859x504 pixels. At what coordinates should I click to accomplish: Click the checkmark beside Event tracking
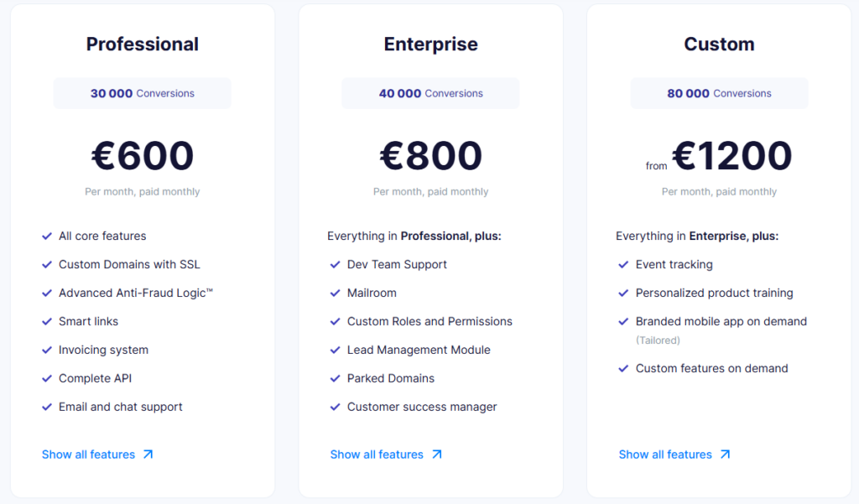click(624, 264)
